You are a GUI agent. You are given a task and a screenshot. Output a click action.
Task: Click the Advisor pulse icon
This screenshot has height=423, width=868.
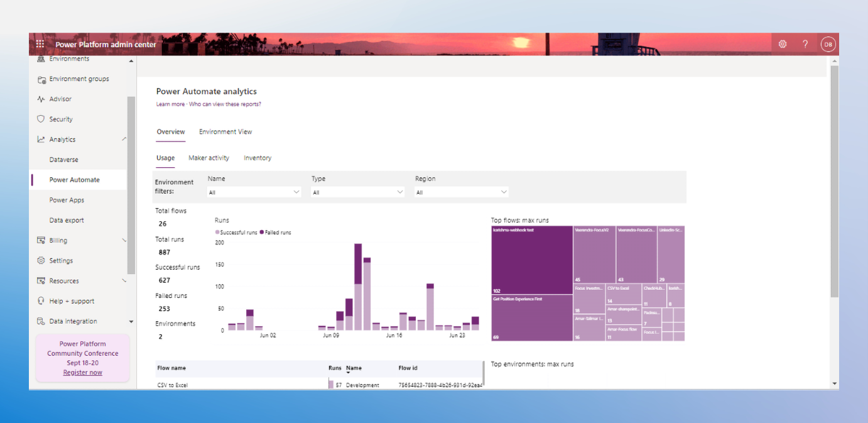[x=41, y=99]
